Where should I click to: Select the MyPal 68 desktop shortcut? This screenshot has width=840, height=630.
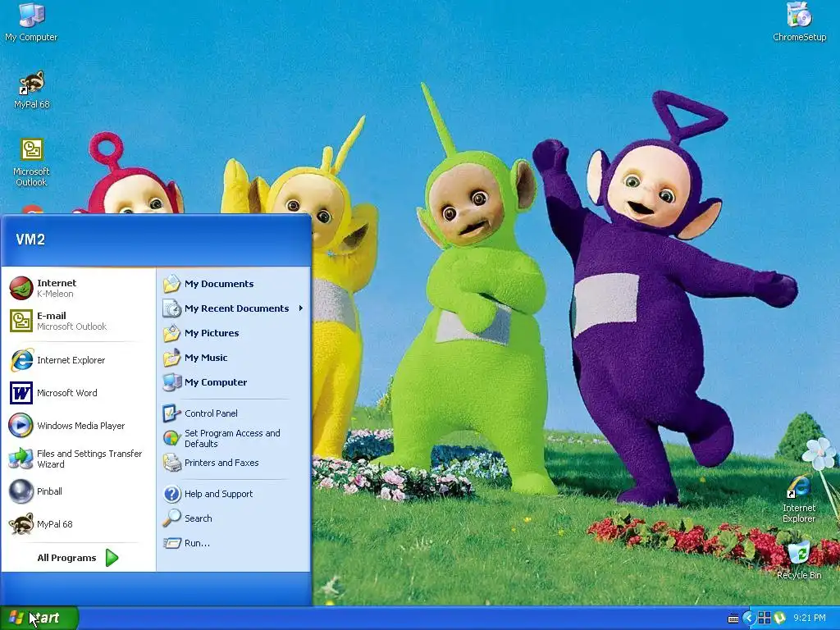tap(32, 90)
